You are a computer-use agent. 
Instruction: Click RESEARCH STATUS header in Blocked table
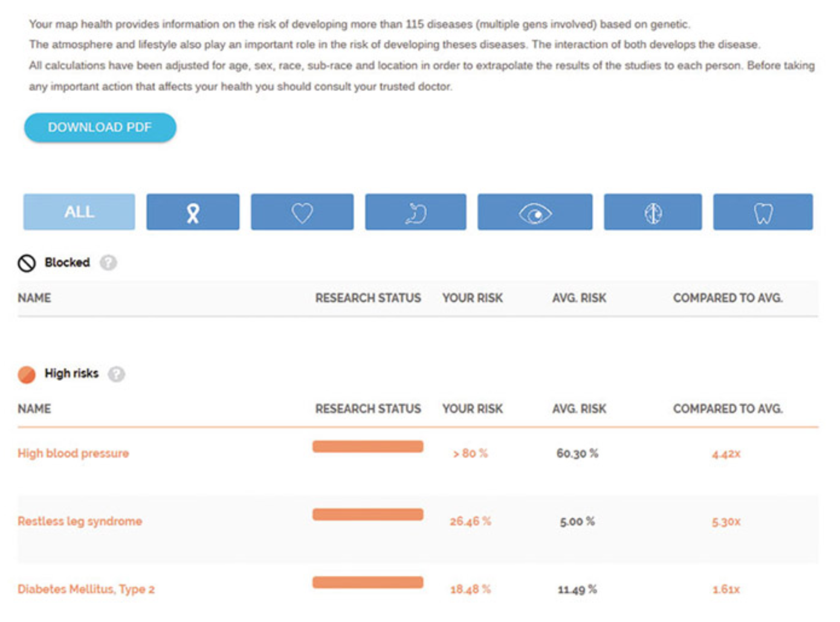[x=368, y=298]
